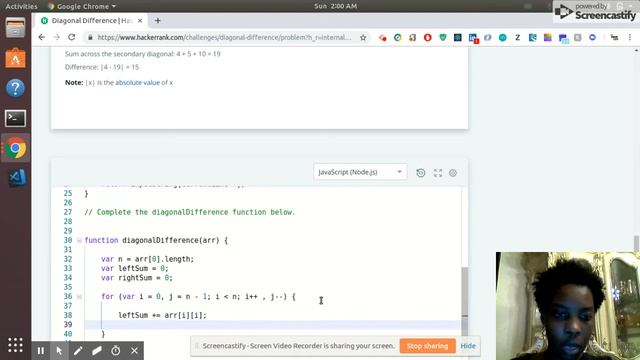The width and height of the screenshot is (640, 360).
Task: Reset code with the history icon
Action: point(420,173)
